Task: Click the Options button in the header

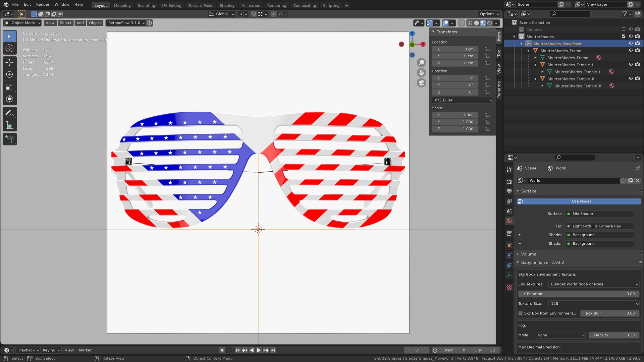Action: pyautogui.click(x=489, y=14)
